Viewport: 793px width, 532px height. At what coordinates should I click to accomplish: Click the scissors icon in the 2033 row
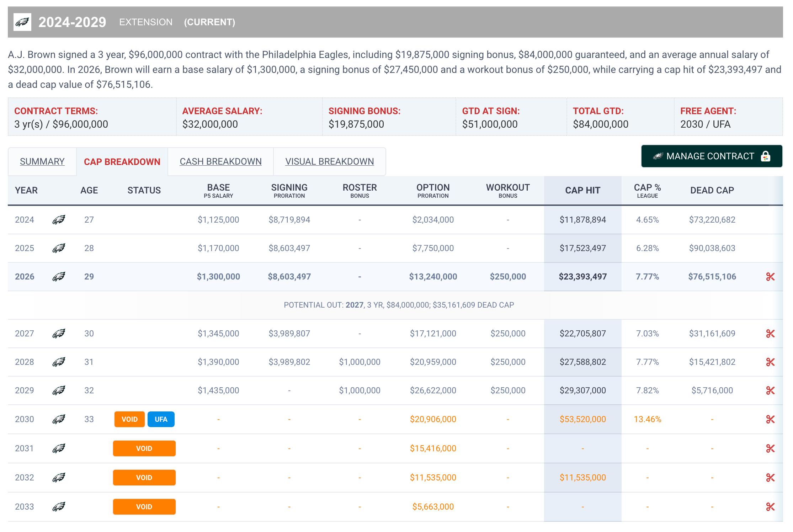(770, 507)
